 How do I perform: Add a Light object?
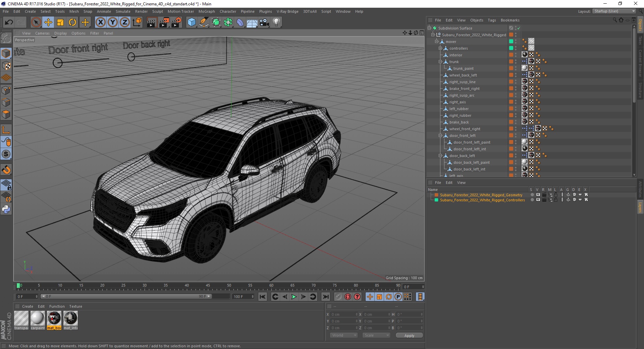(x=276, y=22)
